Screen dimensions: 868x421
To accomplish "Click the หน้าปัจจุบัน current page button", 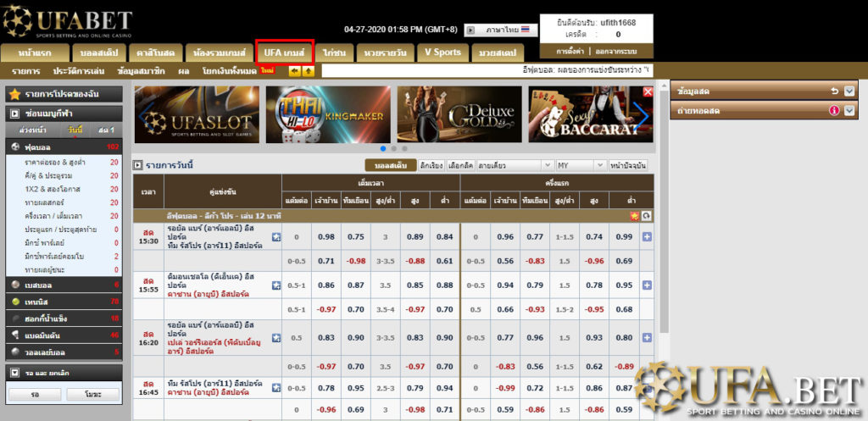I will click(x=628, y=165).
